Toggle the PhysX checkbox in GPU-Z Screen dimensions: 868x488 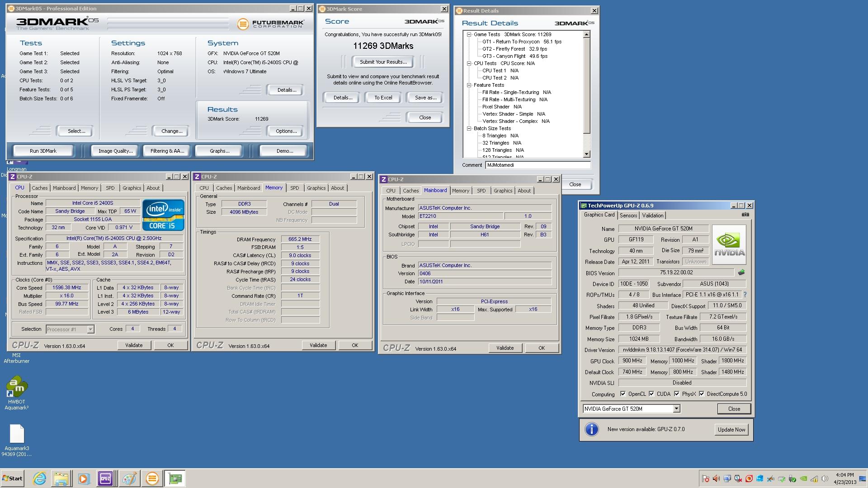(x=677, y=394)
